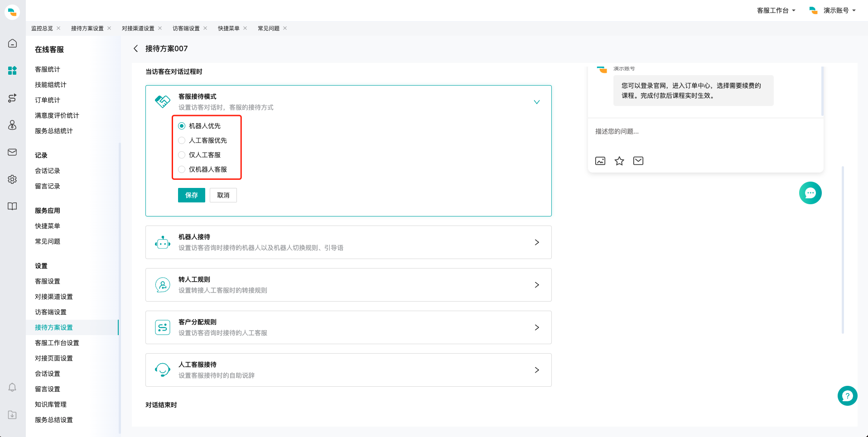The height and width of the screenshot is (437, 868).
Task: Open the notification bell icon
Action: point(12,387)
